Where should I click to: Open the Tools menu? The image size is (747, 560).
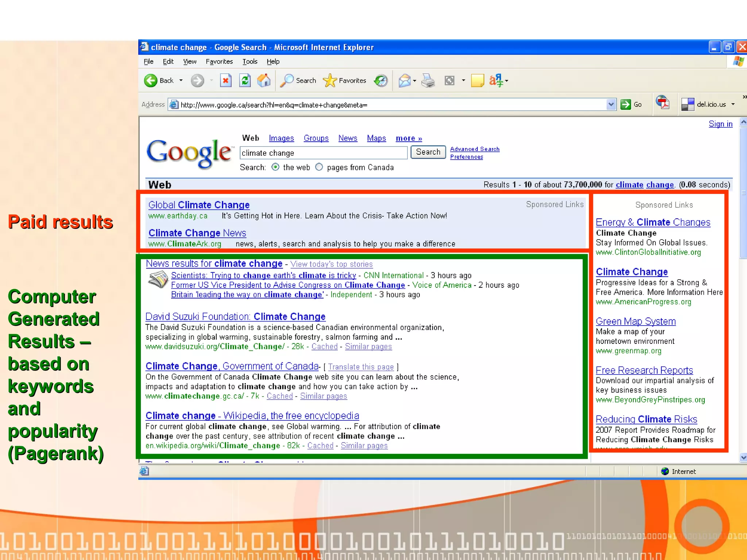click(x=250, y=62)
